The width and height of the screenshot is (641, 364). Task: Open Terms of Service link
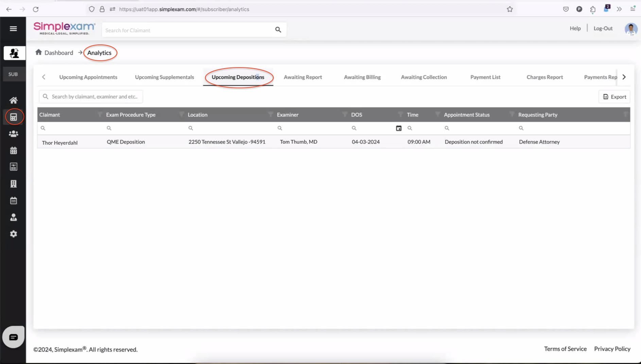tap(565, 349)
